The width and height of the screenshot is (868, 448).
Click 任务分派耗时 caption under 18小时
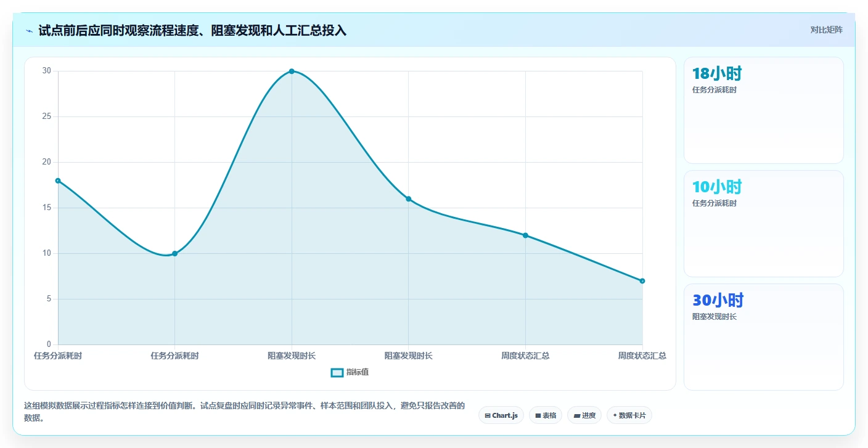714,90
